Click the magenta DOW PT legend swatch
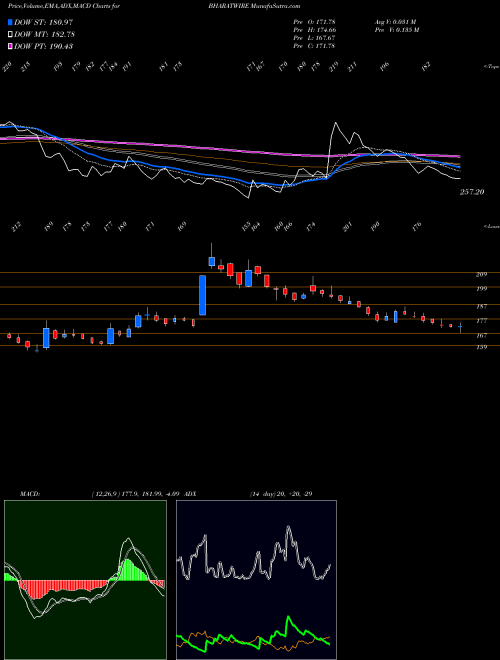This screenshot has width=500, height=660. 11,46
